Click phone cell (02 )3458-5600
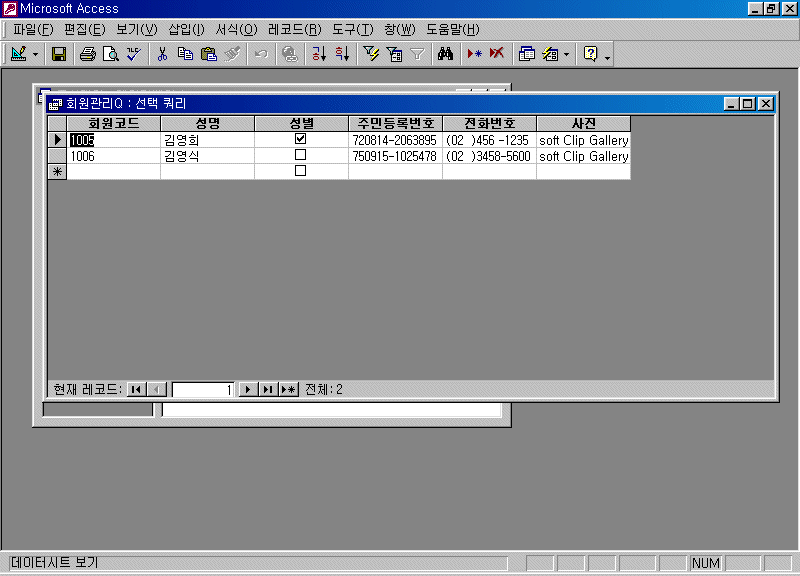 pos(490,156)
